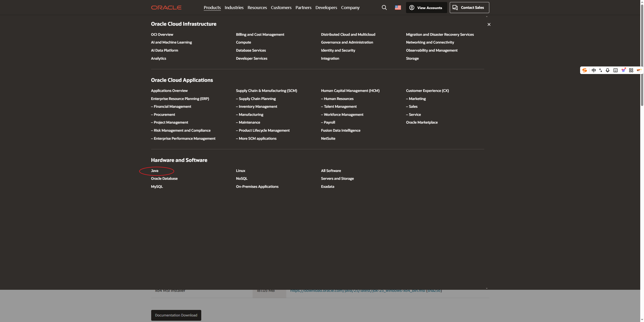Open Identity and Security
The image size is (644, 322).
pos(338,50)
